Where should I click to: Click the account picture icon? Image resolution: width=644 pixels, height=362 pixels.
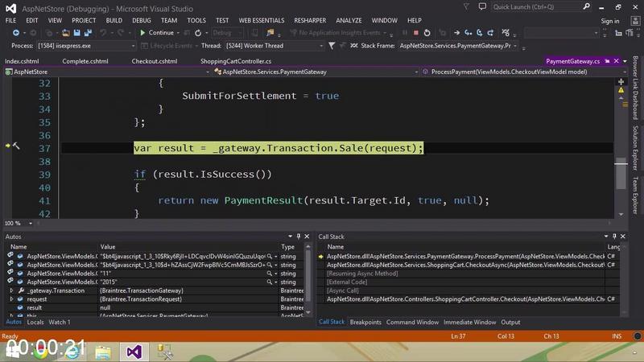[635, 21]
